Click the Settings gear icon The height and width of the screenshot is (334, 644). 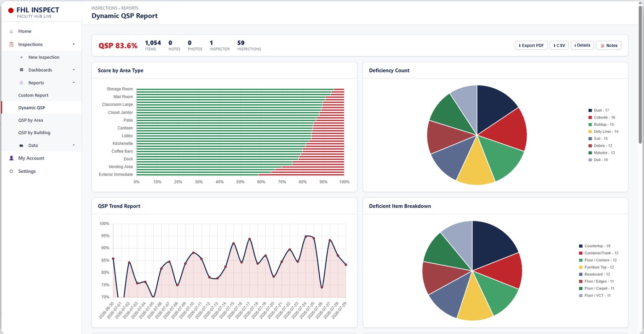pos(11,171)
